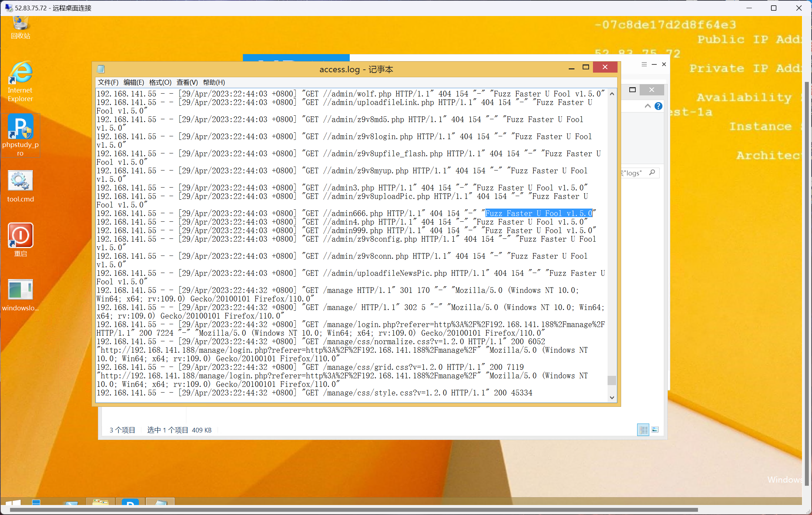812x515 pixels.
Task: Open the 格式(O) menu in Notepad
Action: pos(160,83)
